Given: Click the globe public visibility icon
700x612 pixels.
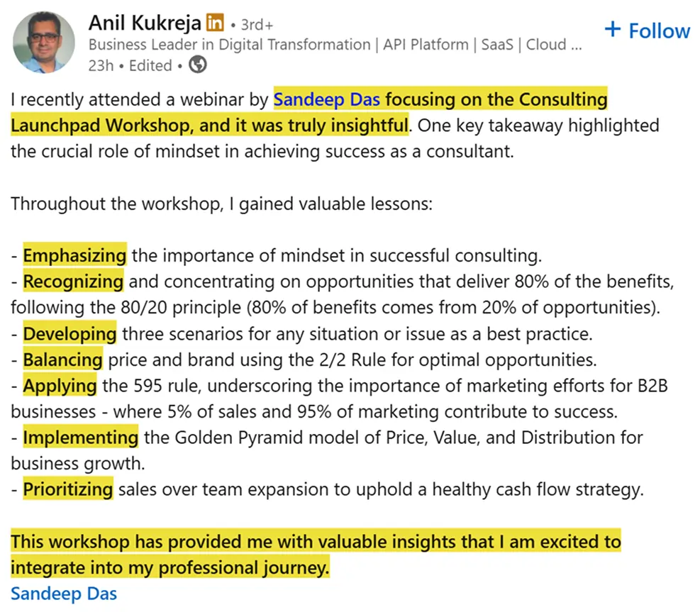Looking at the screenshot, I should [198, 65].
